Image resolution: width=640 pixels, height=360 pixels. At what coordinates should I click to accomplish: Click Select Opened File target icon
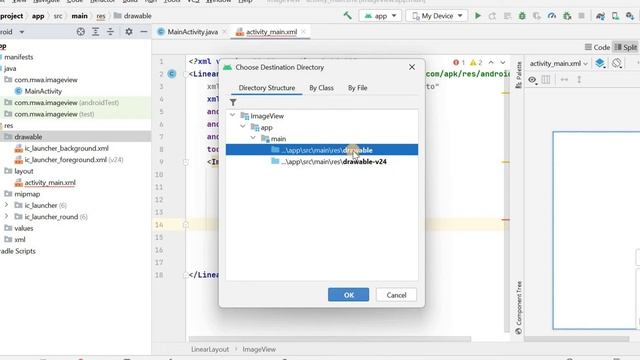click(80, 31)
